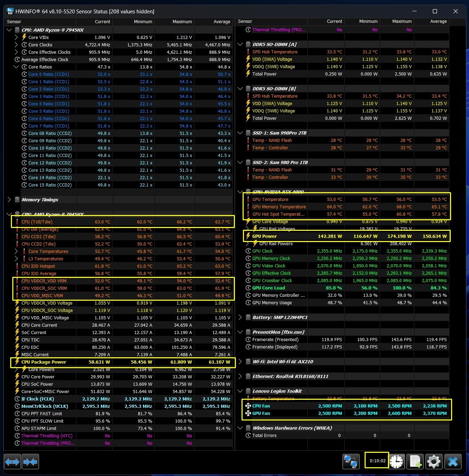The image size is (469, 476).
Task: Reset the clock timer icon
Action: coord(396,461)
